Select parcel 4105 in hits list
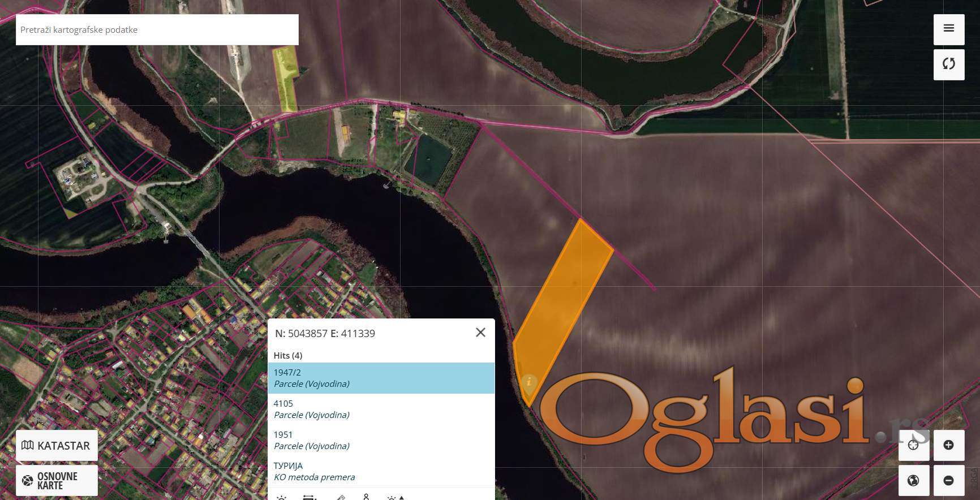Viewport: 980px width, 500px height. point(381,409)
